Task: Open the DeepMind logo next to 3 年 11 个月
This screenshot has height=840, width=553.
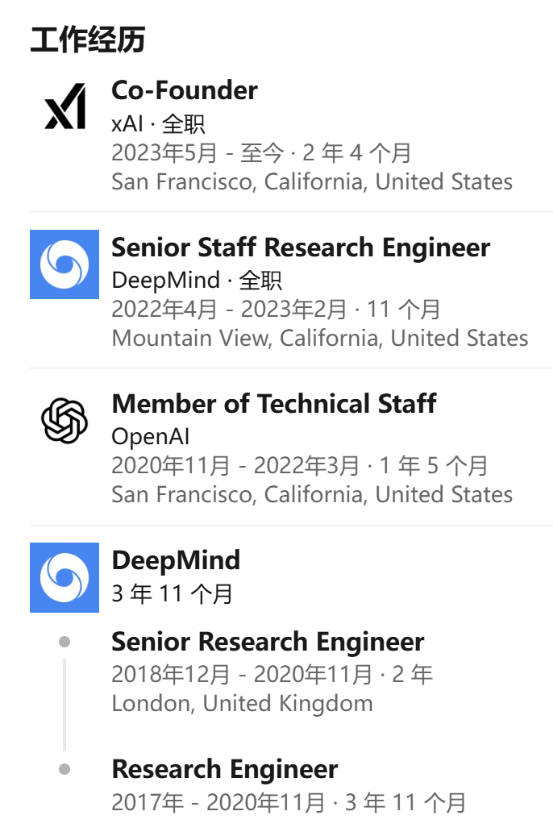Action: 64,578
